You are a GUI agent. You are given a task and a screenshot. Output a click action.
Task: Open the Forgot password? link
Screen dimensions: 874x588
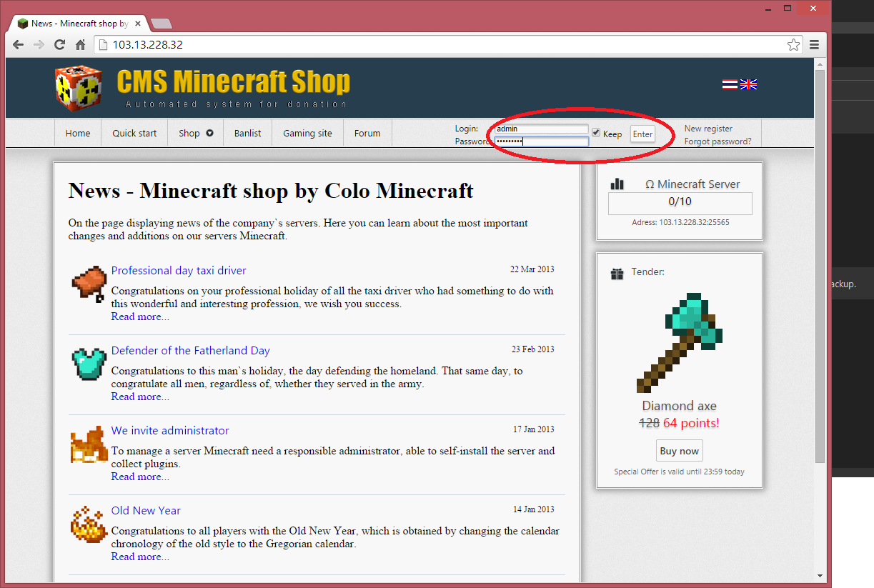[x=717, y=141]
